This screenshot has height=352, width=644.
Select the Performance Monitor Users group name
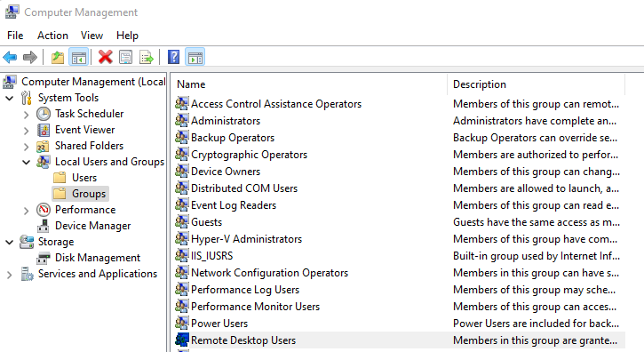click(255, 307)
